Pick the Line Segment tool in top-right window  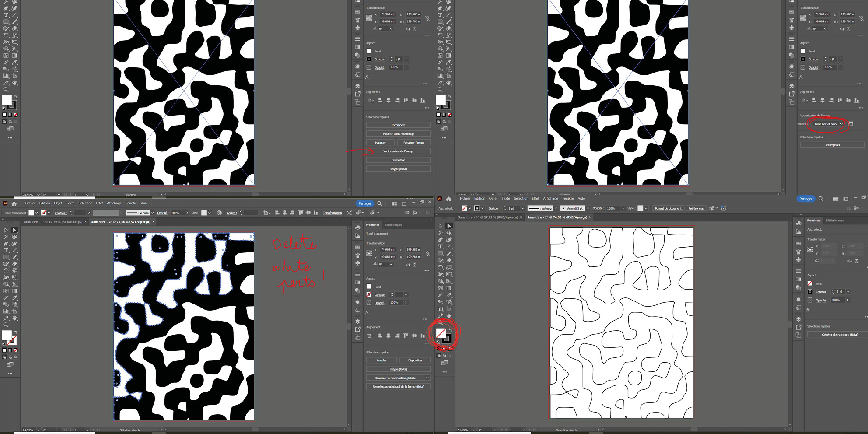[448, 14]
